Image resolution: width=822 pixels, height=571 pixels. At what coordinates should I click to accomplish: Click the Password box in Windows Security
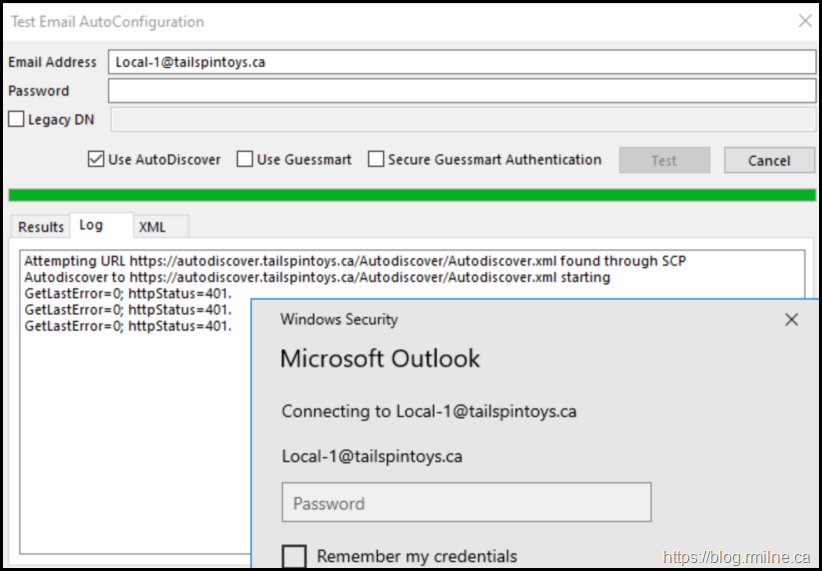click(466, 503)
